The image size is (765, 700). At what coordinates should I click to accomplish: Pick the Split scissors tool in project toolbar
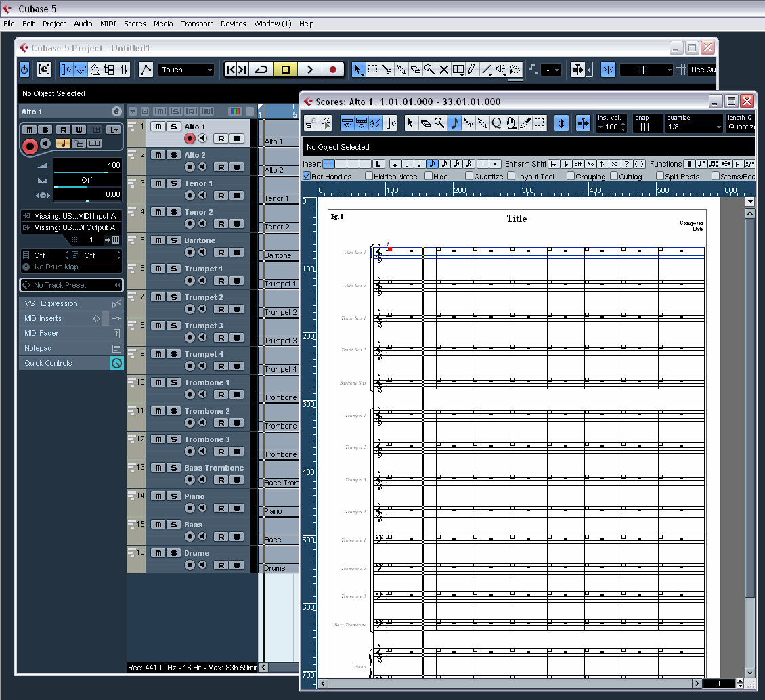coord(387,70)
